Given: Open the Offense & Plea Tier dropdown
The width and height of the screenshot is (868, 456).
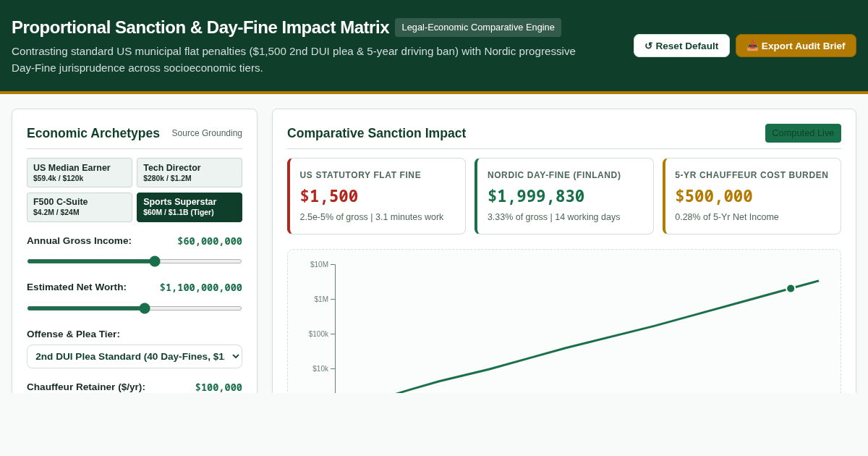Looking at the screenshot, I should (135, 356).
